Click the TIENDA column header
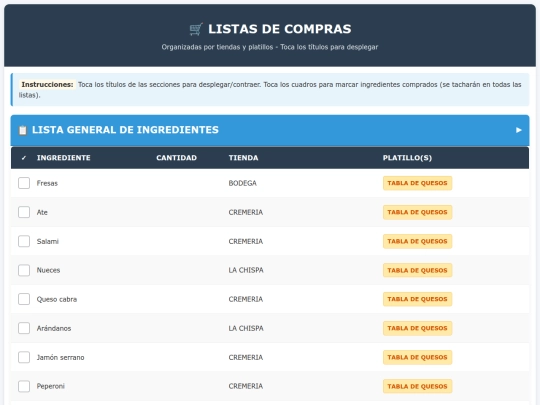Image resolution: width=540 pixels, height=405 pixels. coord(243,158)
